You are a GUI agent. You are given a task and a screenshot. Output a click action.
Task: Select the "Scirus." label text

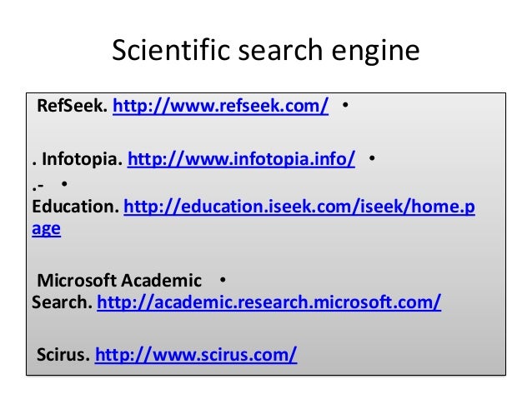63,356
